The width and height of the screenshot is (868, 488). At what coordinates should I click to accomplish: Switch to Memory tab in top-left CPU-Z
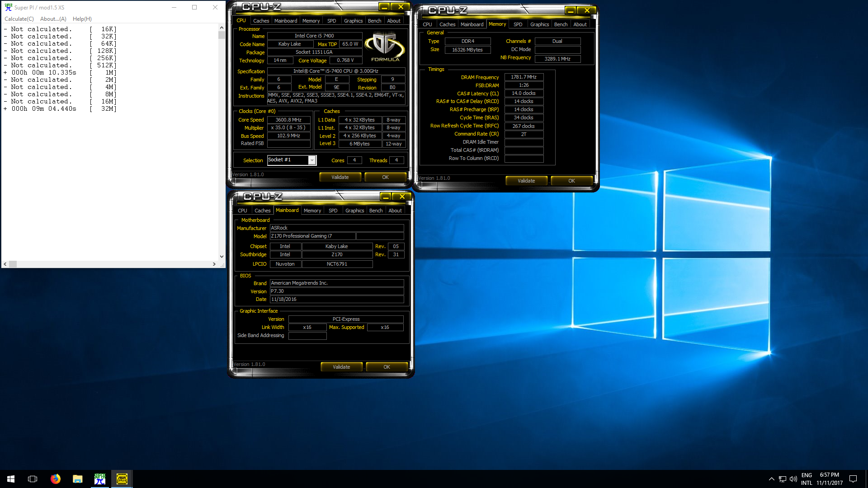pos(311,21)
